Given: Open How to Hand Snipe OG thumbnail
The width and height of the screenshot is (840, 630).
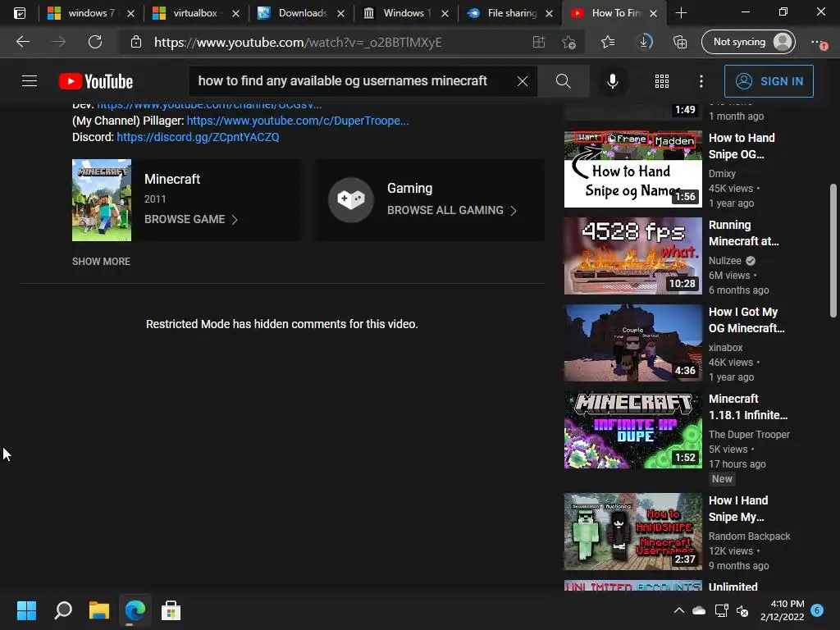Looking at the screenshot, I should (632, 169).
